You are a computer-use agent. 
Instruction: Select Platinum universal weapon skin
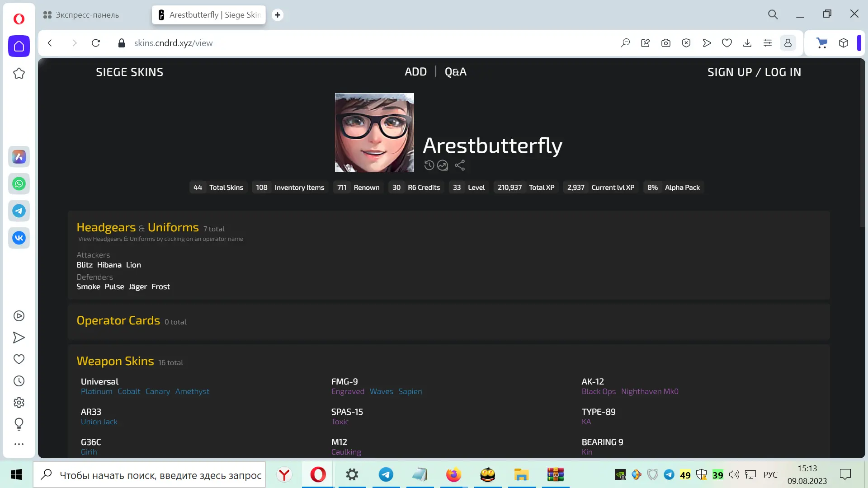point(97,391)
